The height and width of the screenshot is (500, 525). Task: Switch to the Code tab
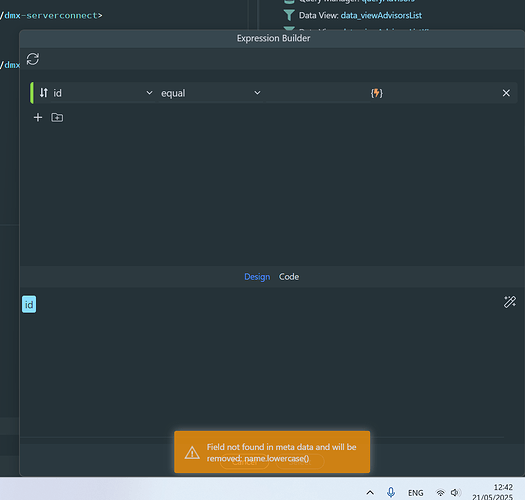point(289,277)
